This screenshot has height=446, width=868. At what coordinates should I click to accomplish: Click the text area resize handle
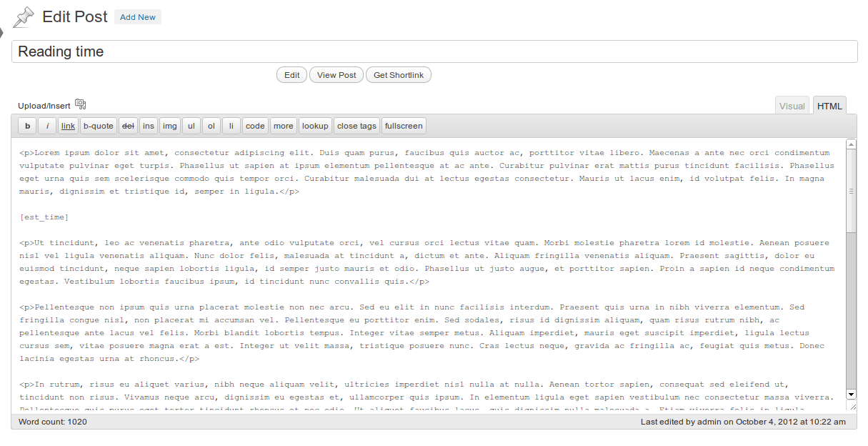tap(851, 406)
